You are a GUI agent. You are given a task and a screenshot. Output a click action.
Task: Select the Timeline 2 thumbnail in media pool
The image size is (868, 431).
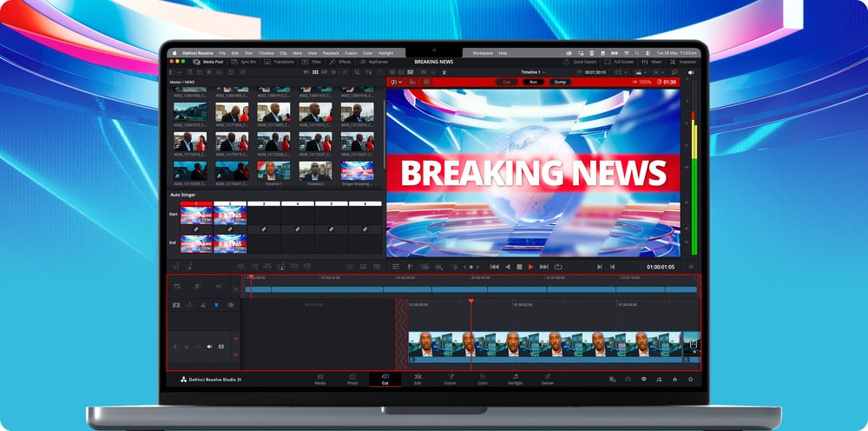[x=316, y=170]
